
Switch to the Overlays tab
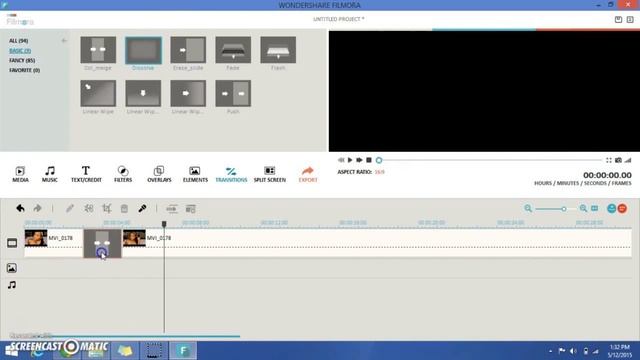(159, 174)
